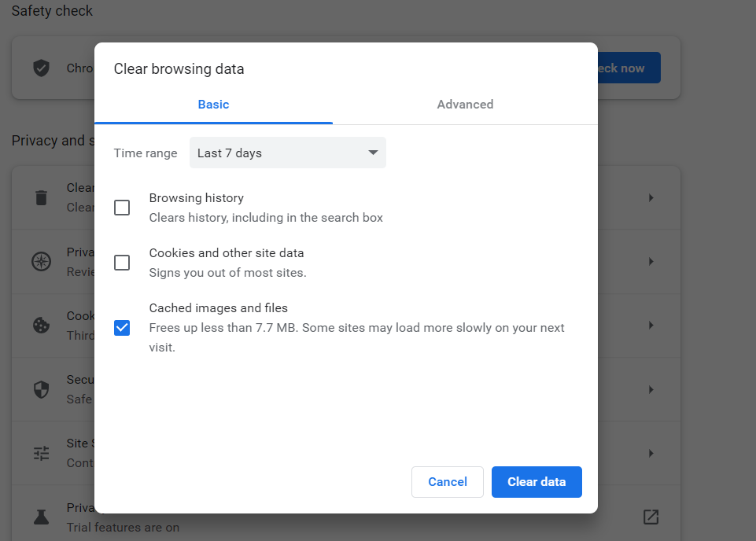The width and height of the screenshot is (756, 541).
Task: Click the trash icon for Clear browsing data
Action: (41, 197)
